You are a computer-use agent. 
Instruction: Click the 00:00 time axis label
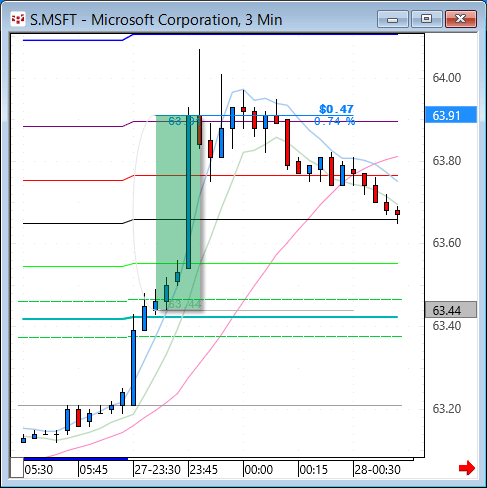coord(259,470)
